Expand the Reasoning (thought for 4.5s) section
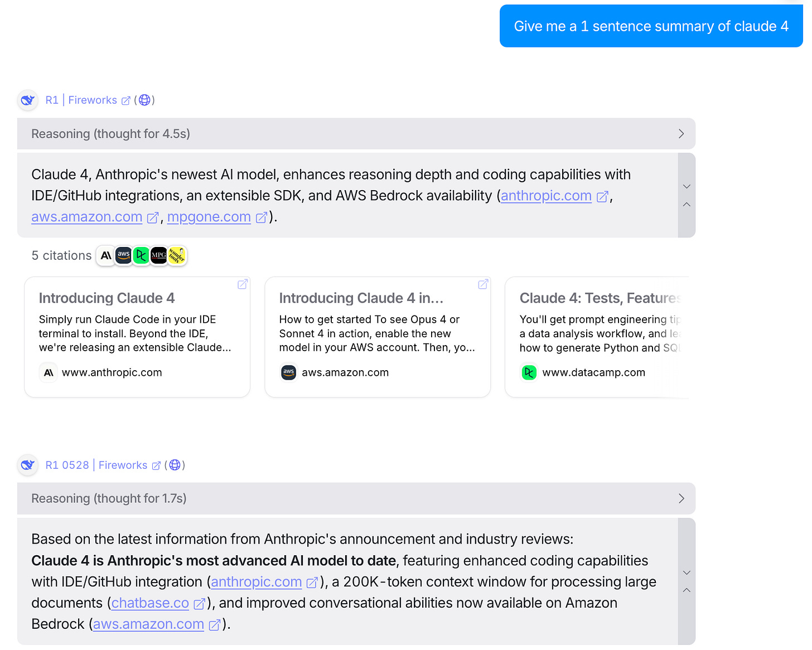Viewport: 812px width, 650px height. pos(356,134)
